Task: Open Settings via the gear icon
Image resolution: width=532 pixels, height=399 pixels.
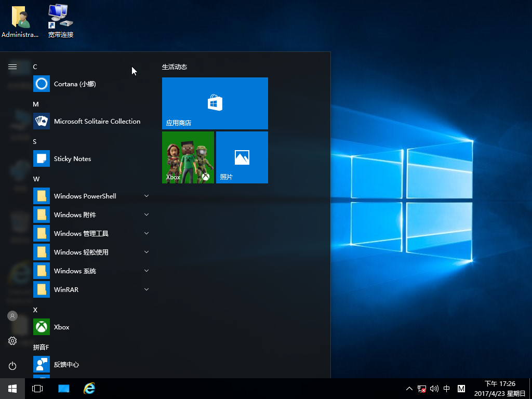Action: coord(12,341)
